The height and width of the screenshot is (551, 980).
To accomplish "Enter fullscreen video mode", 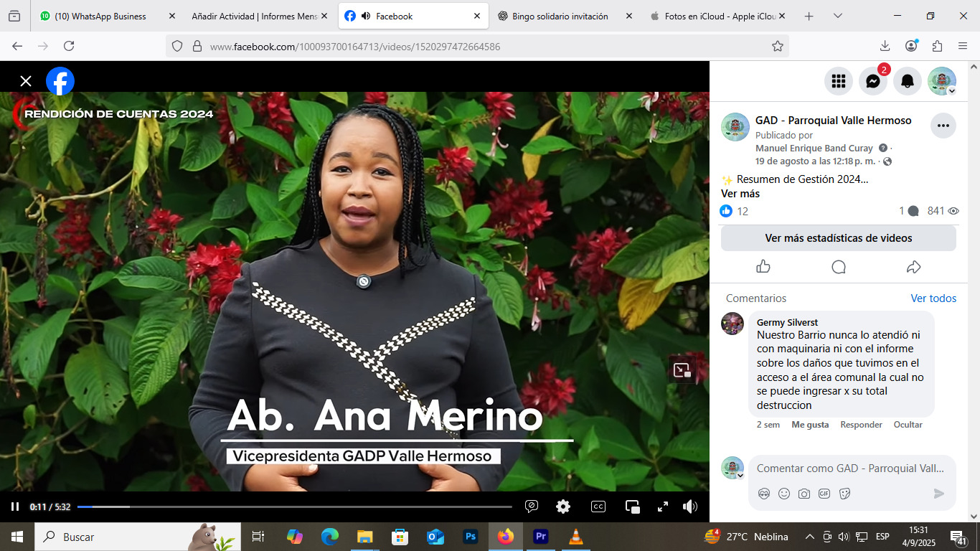I will (663, 507).
